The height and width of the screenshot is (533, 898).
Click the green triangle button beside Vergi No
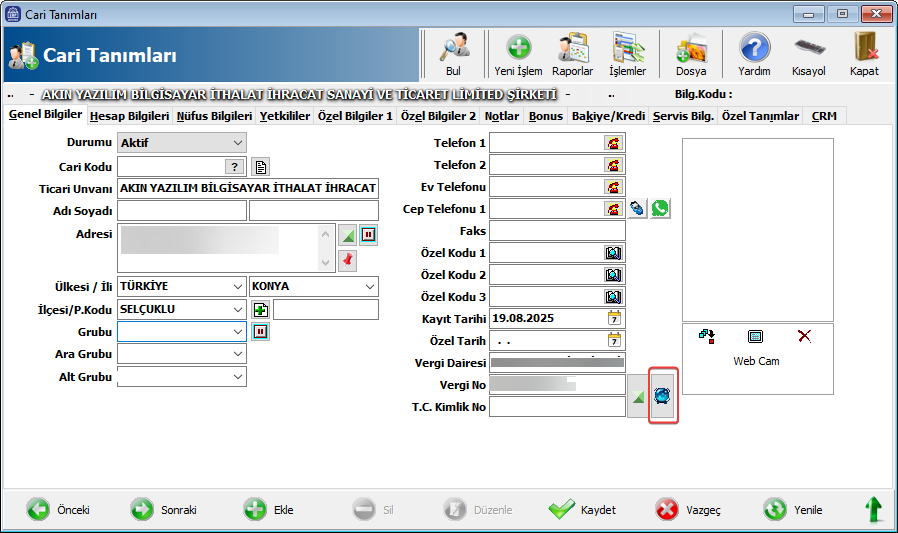coord(638,396)
